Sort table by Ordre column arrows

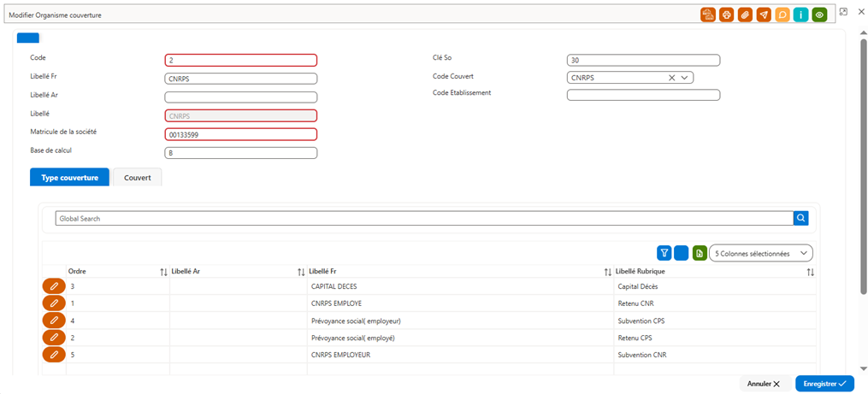pos(164,272)
